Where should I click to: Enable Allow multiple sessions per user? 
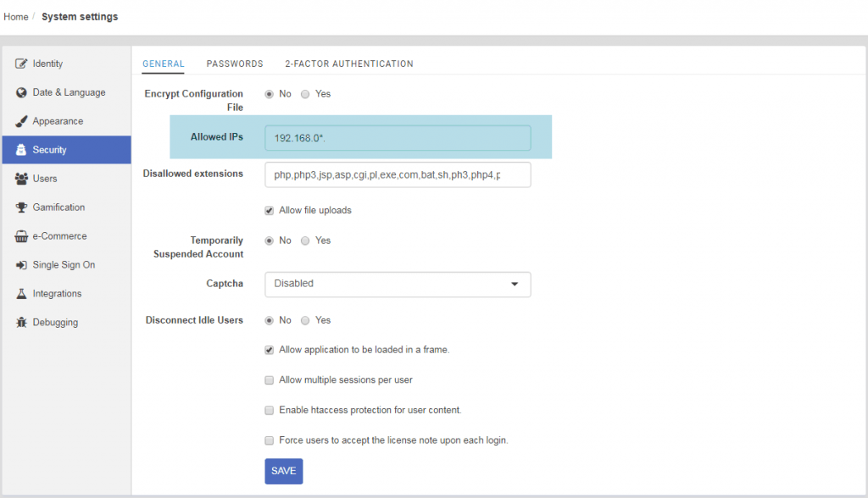point(270,380)
